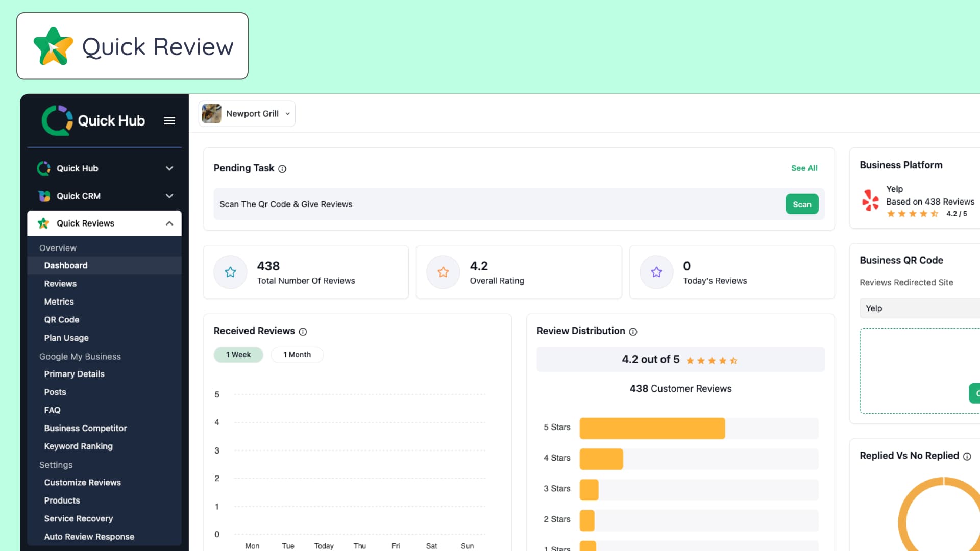Click the Yelp logo under Business Platform
This screenshot has height=551, width=980.
pyautogui.click(x=870, y=201)
